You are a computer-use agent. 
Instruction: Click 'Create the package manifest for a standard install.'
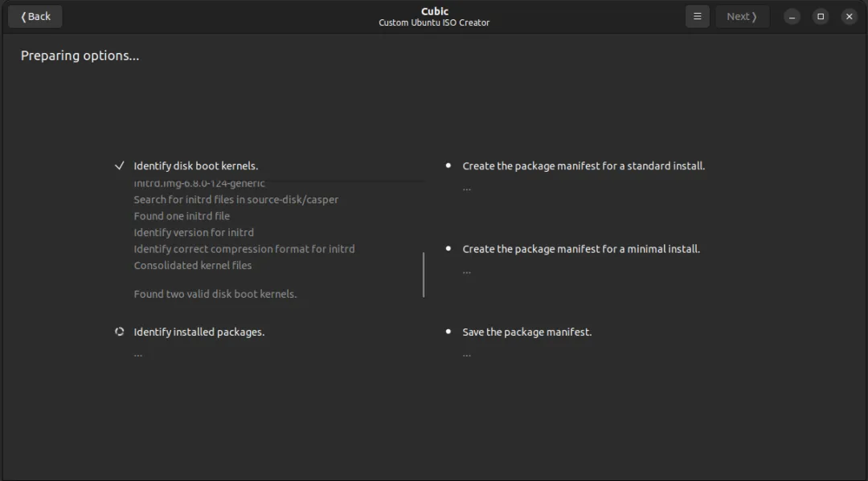(583, 166)
